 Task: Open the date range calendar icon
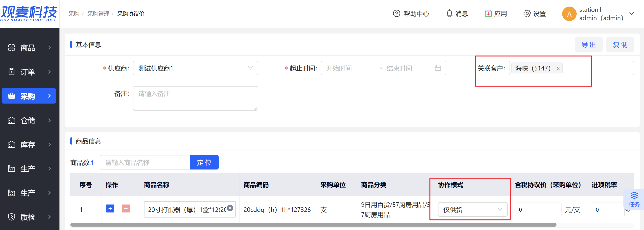click(438, 68)
